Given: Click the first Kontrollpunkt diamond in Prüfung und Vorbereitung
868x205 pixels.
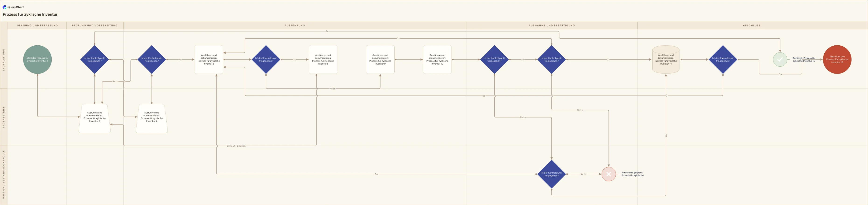Looking at the screenshot, I should (x=95, y=59).
